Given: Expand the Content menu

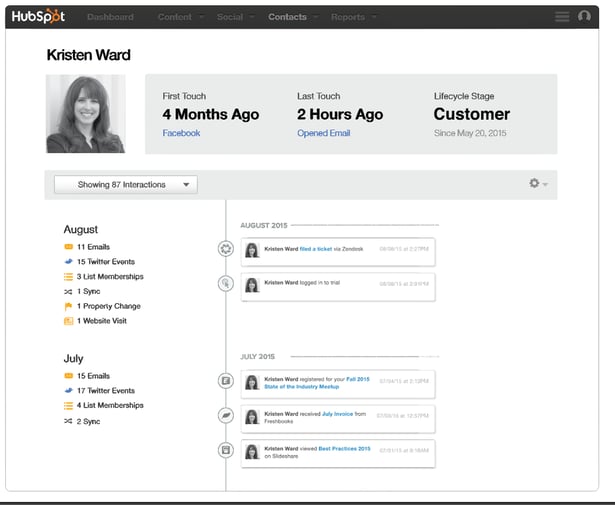Looking at the screenshot, I should point(180,17).
